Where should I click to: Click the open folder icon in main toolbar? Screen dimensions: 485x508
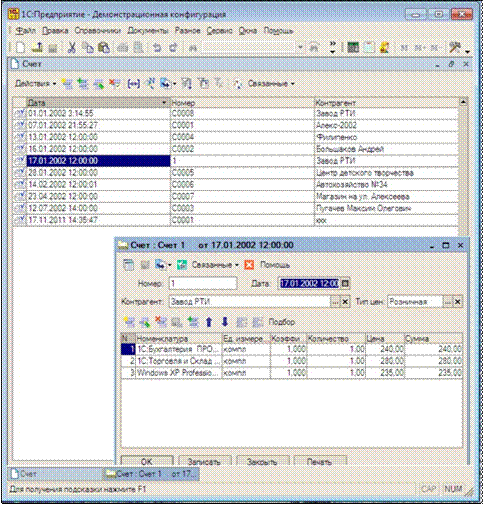coord(37,48)
